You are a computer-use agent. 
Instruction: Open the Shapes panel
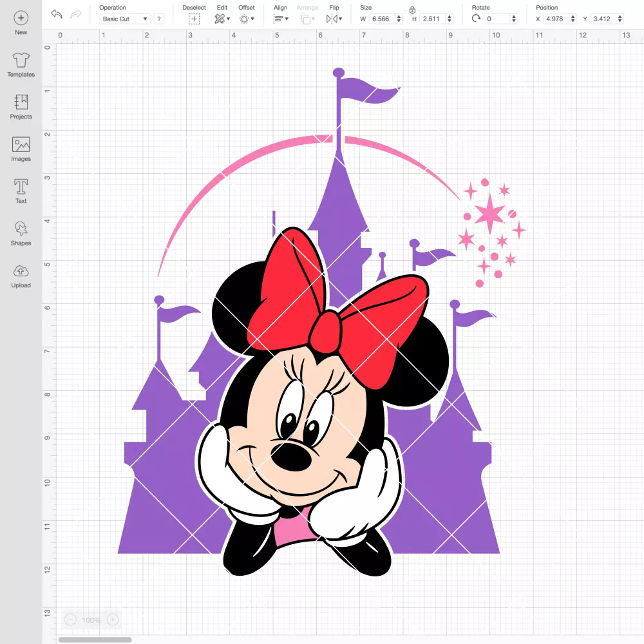(x=21, y=233)
